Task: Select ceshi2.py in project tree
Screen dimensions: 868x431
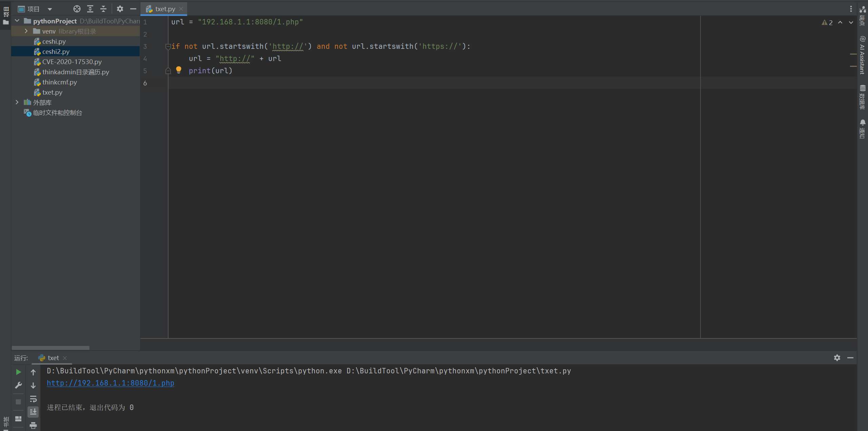Action: pyautogui.click(x=56, y=52)
